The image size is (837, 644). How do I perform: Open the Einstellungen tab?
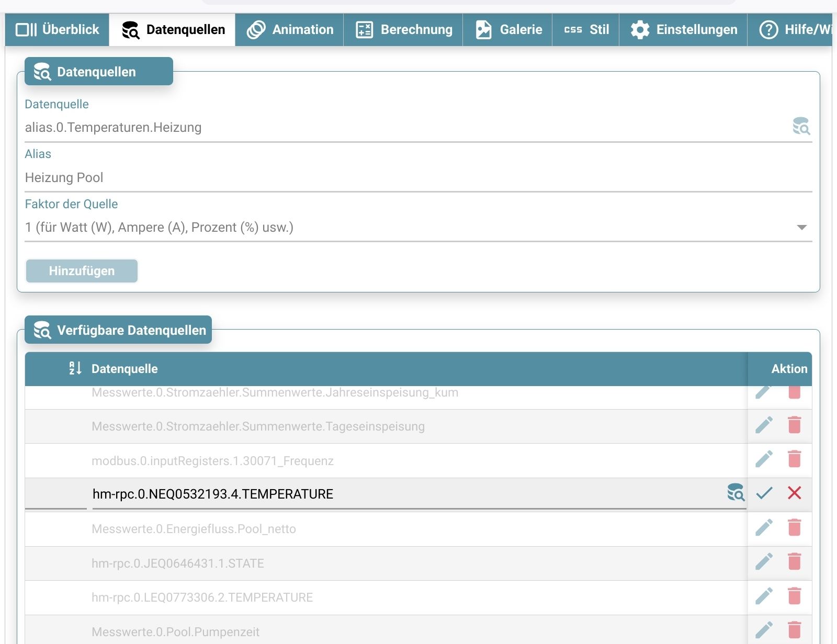[683, 30]
